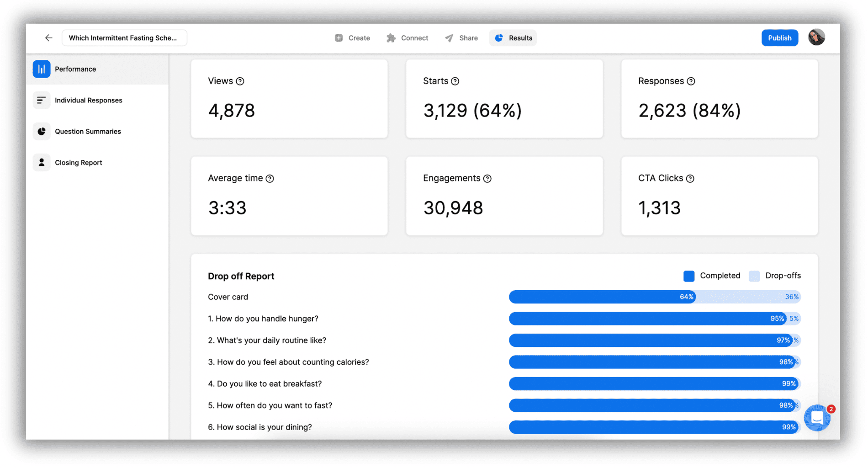Click the CTA Clicks help tooltip icon
The width and height of the screenshot is (868, 468).
coord(690,178)
